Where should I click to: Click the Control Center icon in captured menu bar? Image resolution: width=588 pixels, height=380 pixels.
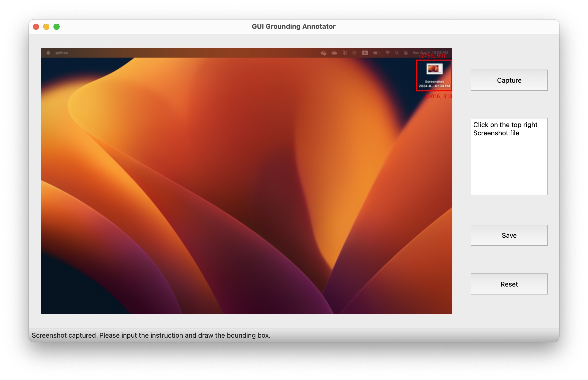406,53
